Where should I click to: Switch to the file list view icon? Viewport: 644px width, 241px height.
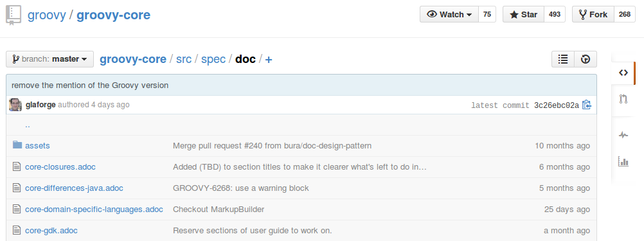562,59
